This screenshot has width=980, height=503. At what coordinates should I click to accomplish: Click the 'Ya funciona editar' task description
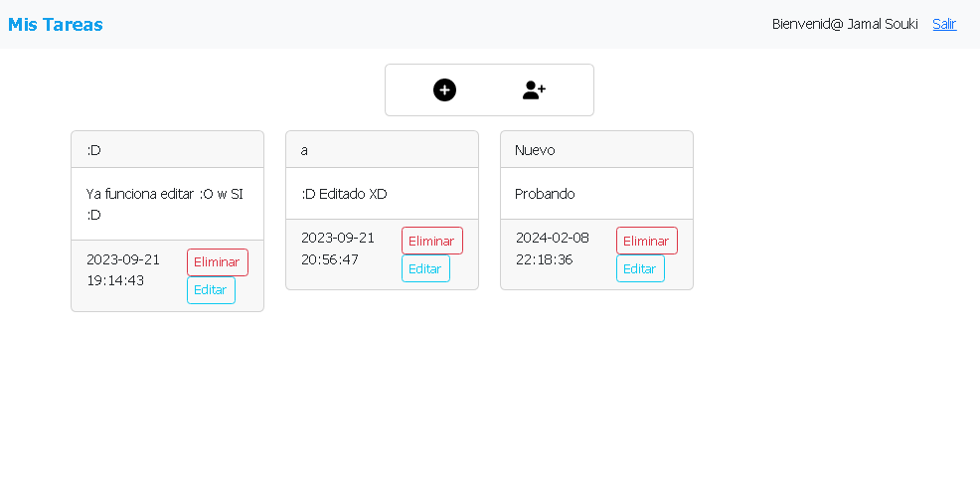click(x=165, y=205)
